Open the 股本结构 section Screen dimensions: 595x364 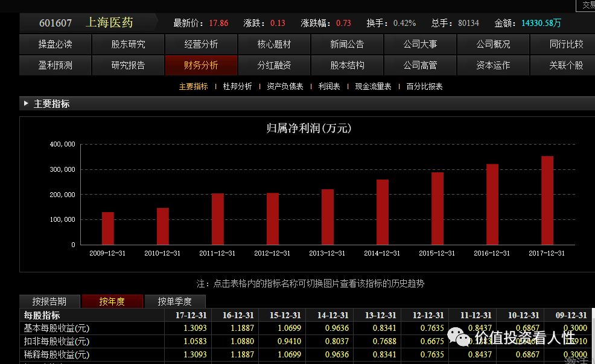(x=347, y=66)
